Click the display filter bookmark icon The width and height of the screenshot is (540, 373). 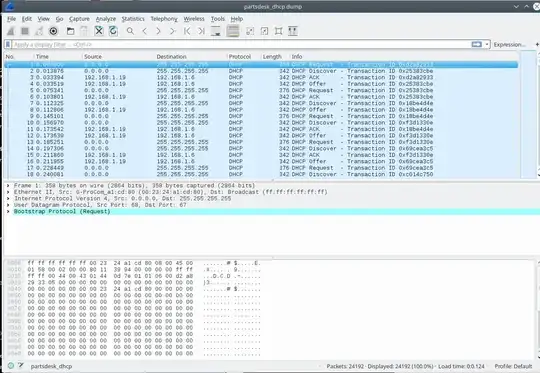[x=8, y=44]
